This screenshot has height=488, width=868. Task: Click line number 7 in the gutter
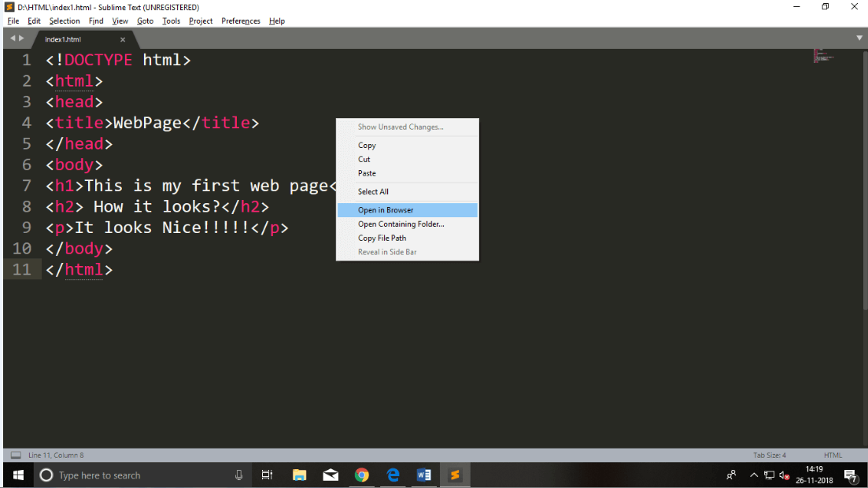[27, 186]
